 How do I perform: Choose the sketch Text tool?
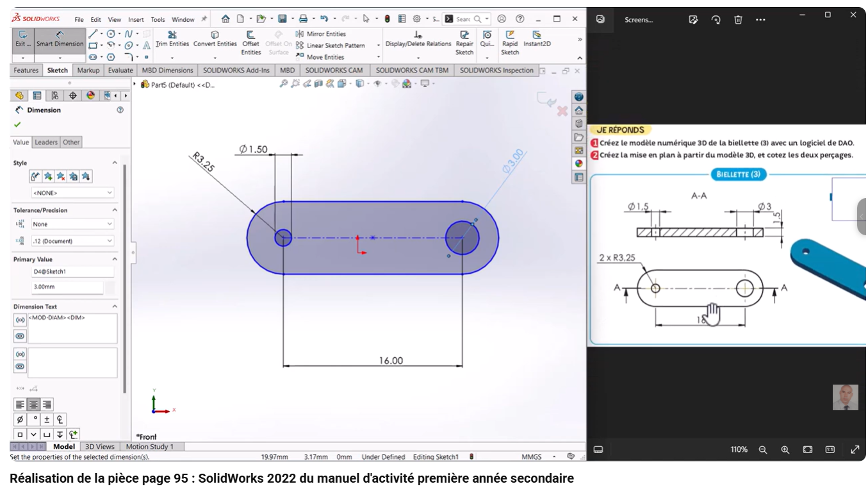pos(147,45)
